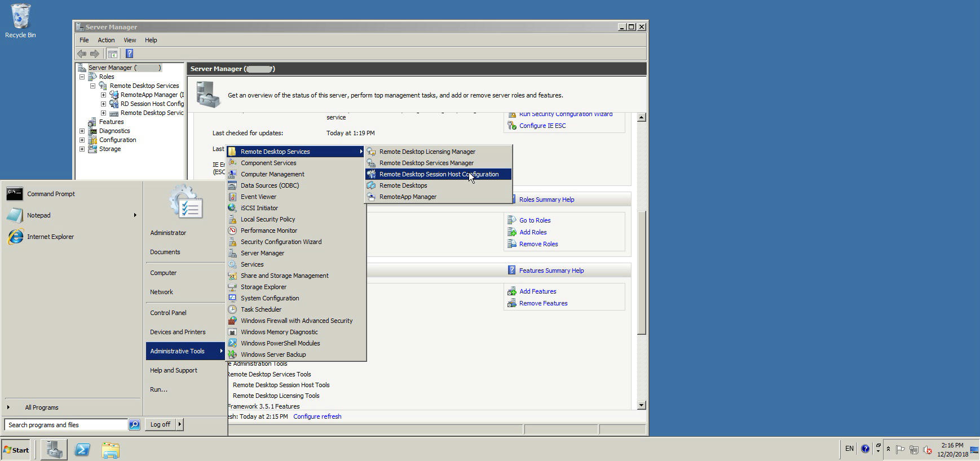Click the Start button
Screen dimensions: 980x461
tap(16, 450)
